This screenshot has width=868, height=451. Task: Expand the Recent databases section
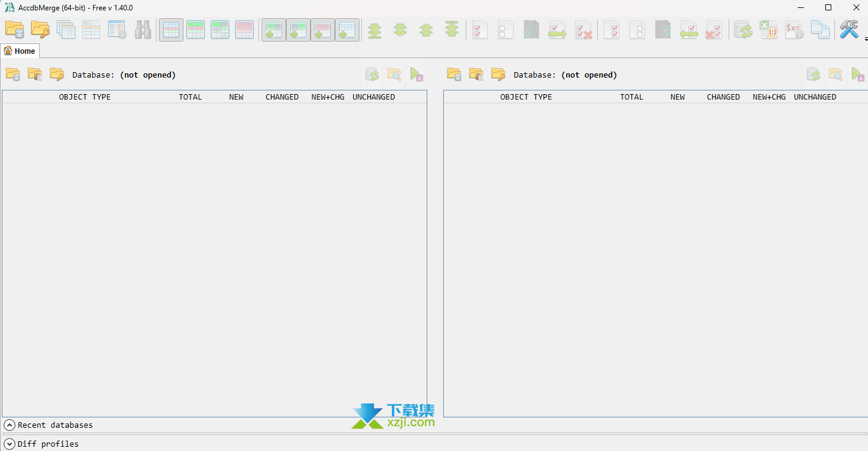click(x=10, y=425)
